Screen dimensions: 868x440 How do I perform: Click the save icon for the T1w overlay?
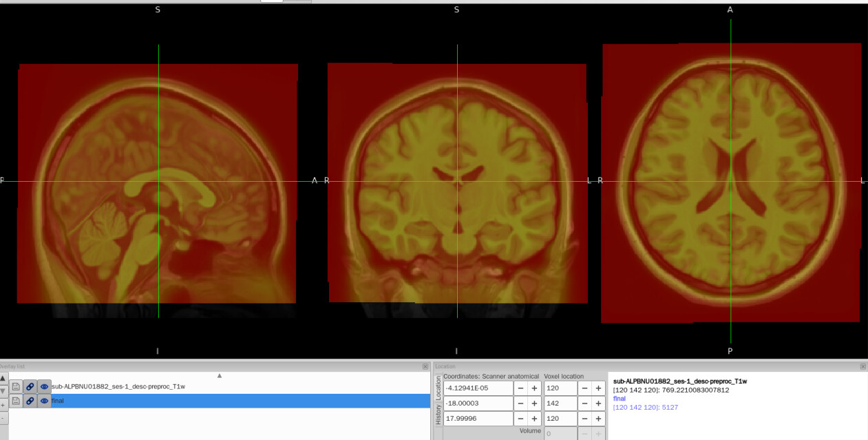(x=16, y=387)
